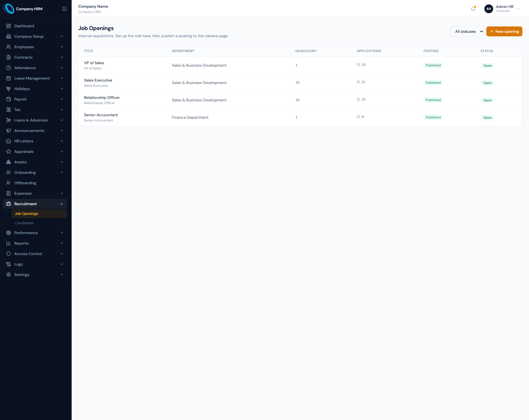The height and width of the screenshot is (420, 529).
Task: Expand the Company Setup chevron
Action: click(62, 36)
